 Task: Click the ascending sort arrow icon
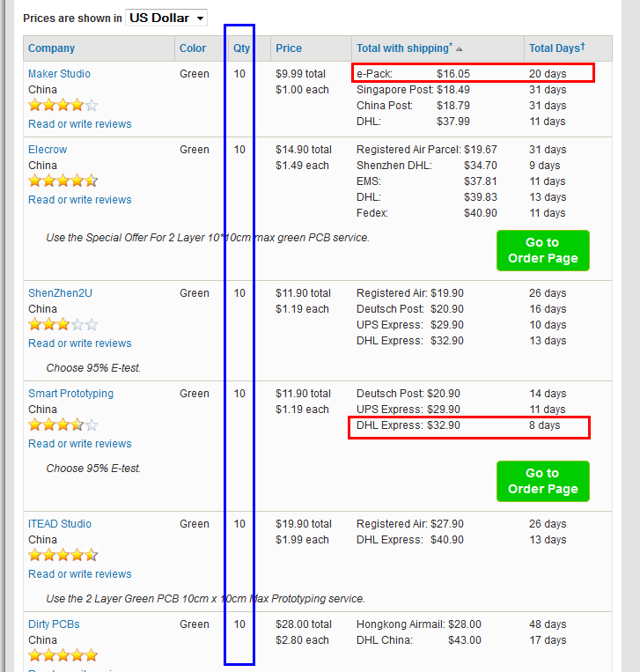[x=459, y=49]
